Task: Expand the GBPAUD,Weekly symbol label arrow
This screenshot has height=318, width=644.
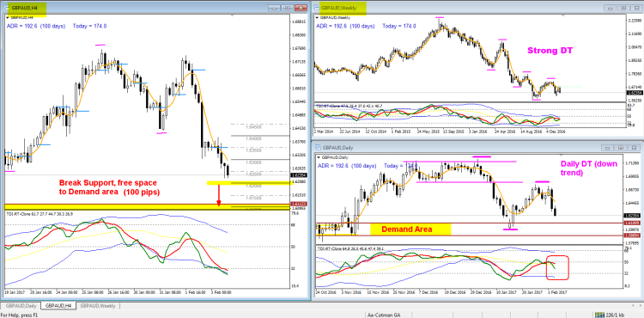Action: (x=317, y=17)
